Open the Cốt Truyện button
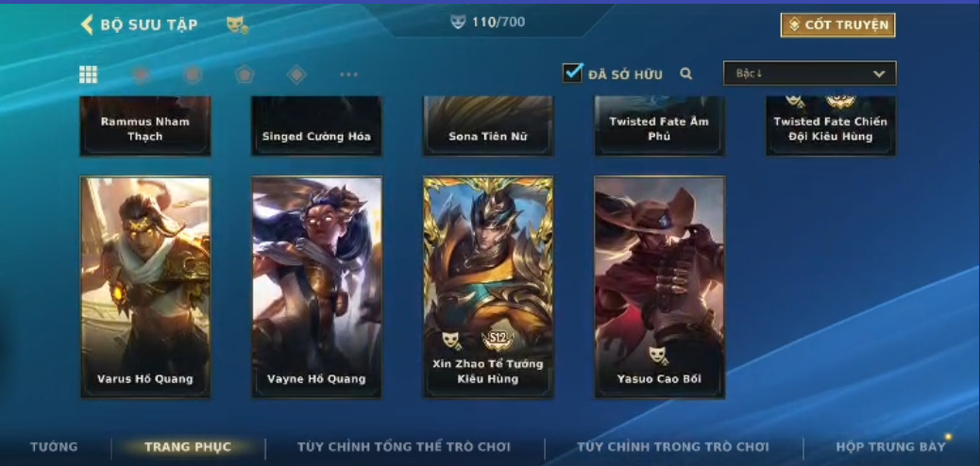 pos(837,25)
